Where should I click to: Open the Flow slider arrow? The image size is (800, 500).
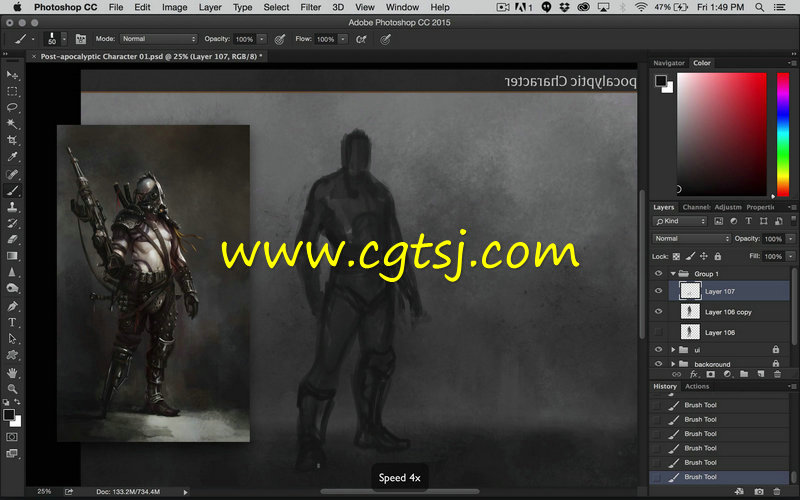click(x=343, y=39)
